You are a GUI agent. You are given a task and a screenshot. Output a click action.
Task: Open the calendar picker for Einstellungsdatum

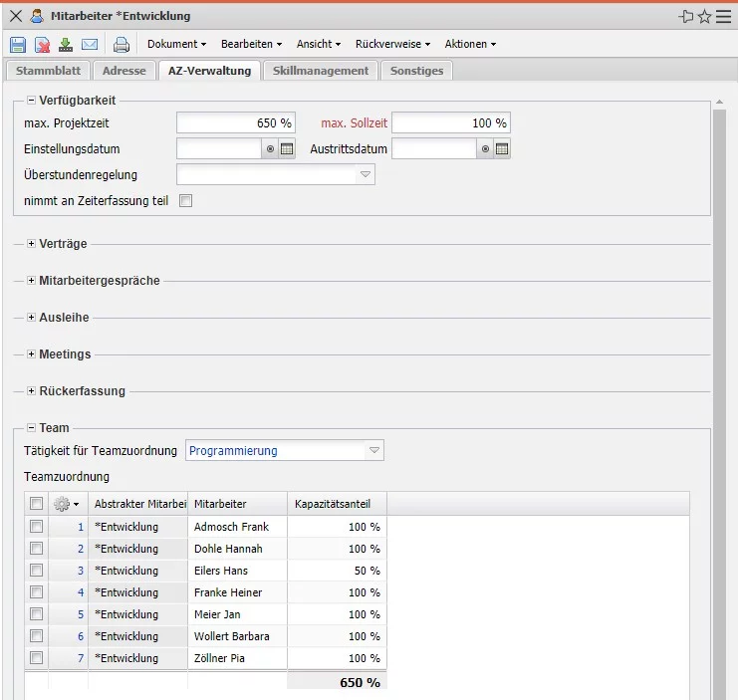coord(287,149)
